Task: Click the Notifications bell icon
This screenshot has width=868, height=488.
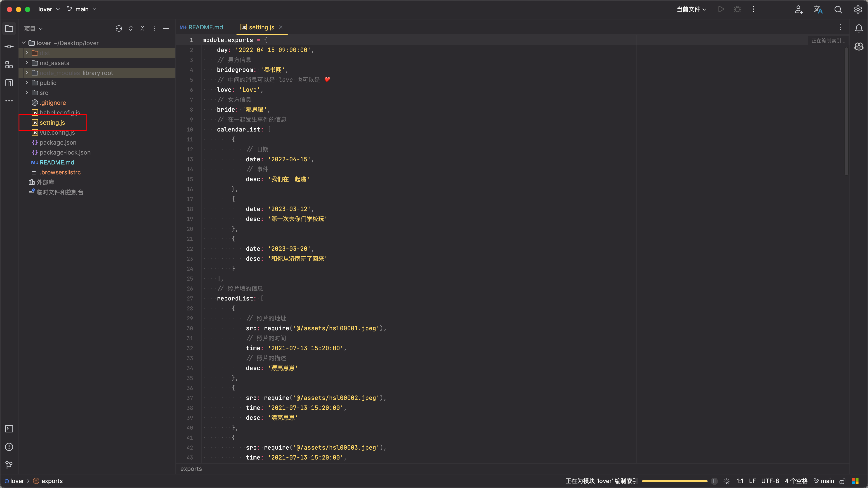Action: pyautogui.click(x=859, y=29)
